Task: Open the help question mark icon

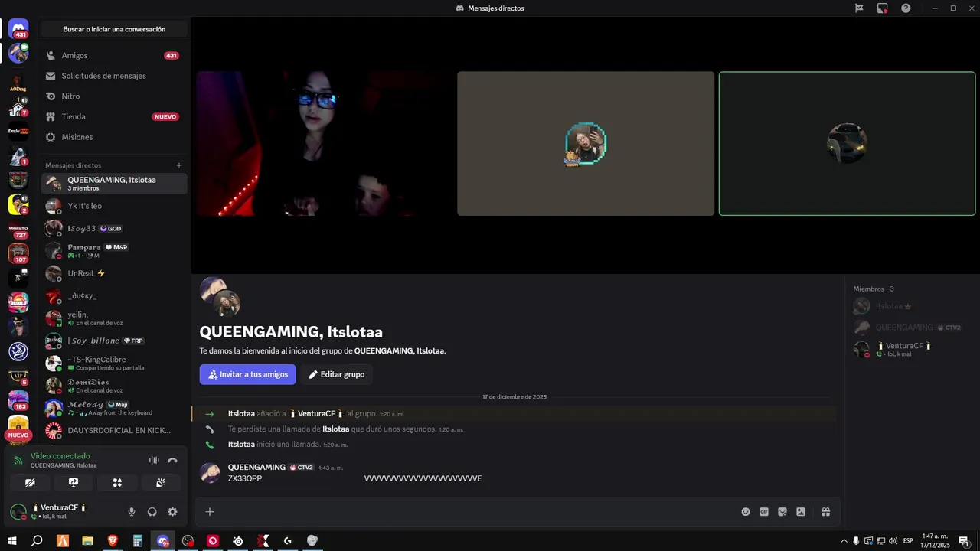Action: coord(906,8)
